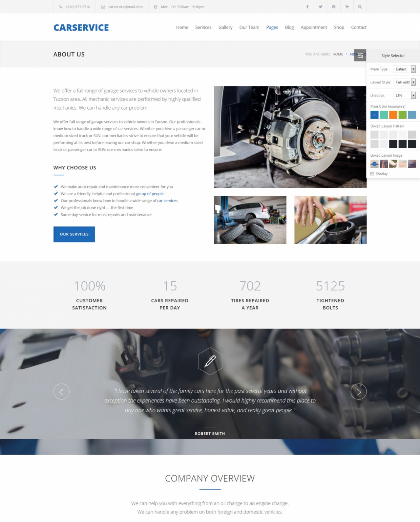420x522 pixels.
Task: Click the 'ABOUT US' page title
Action: tap(69, 54)
